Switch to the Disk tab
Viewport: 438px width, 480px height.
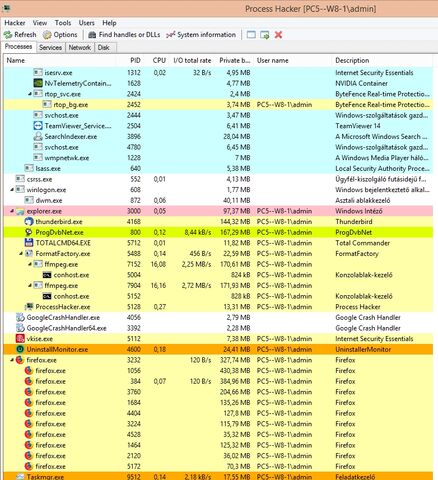coord(104,48)
